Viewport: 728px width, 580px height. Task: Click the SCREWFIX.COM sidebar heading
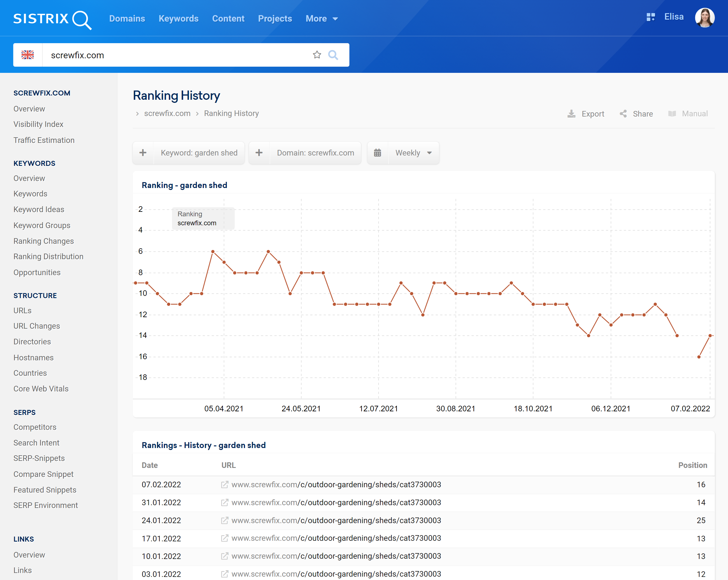42,93
